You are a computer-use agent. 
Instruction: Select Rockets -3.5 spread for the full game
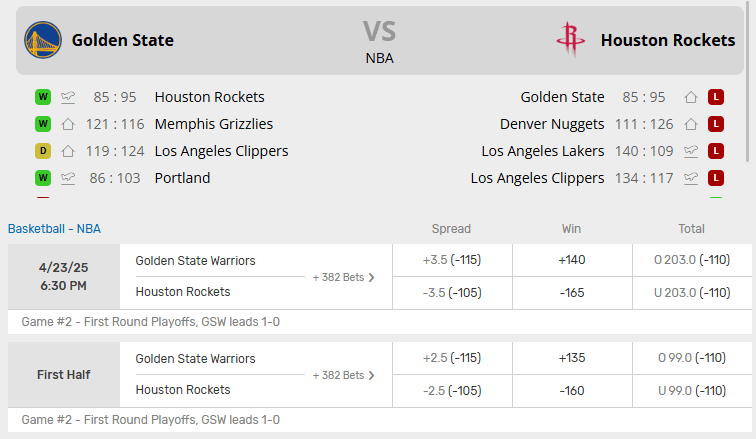click(x=452, y=292)
